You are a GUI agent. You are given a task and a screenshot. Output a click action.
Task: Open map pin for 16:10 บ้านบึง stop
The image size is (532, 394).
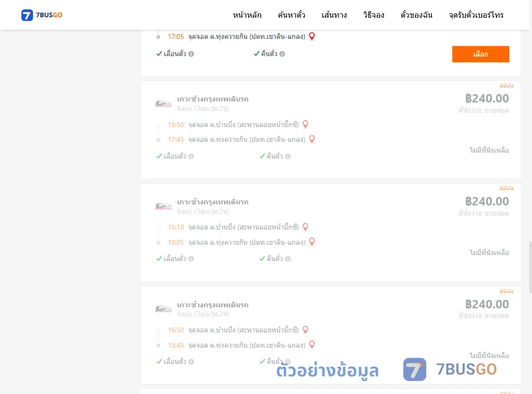click(305, 227)
